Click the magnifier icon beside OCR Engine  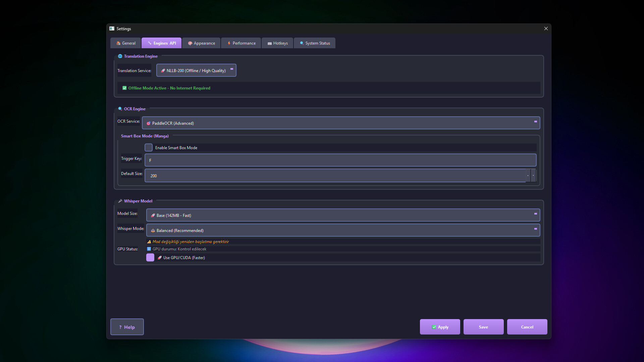point(120,109)
